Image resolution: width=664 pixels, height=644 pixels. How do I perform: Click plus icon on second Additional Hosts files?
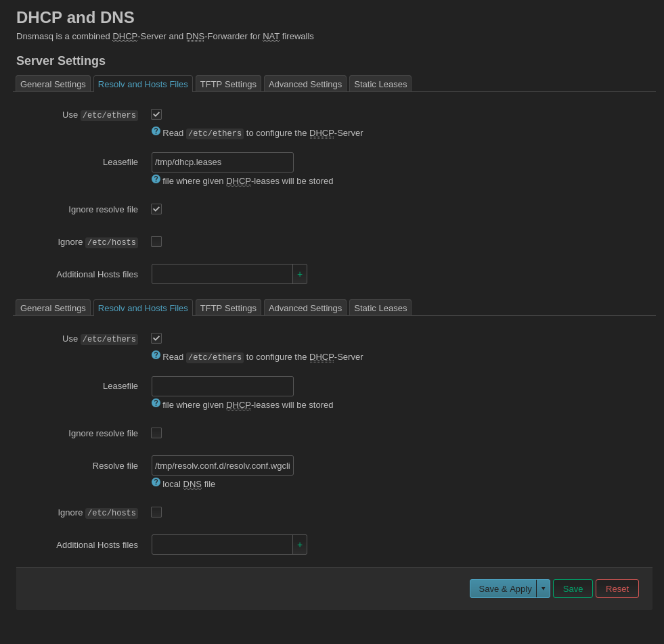[x=300, y=545]
